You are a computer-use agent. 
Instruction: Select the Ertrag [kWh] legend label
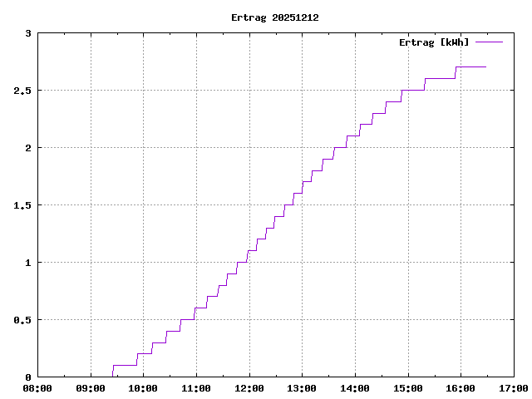tap(434, 42)
